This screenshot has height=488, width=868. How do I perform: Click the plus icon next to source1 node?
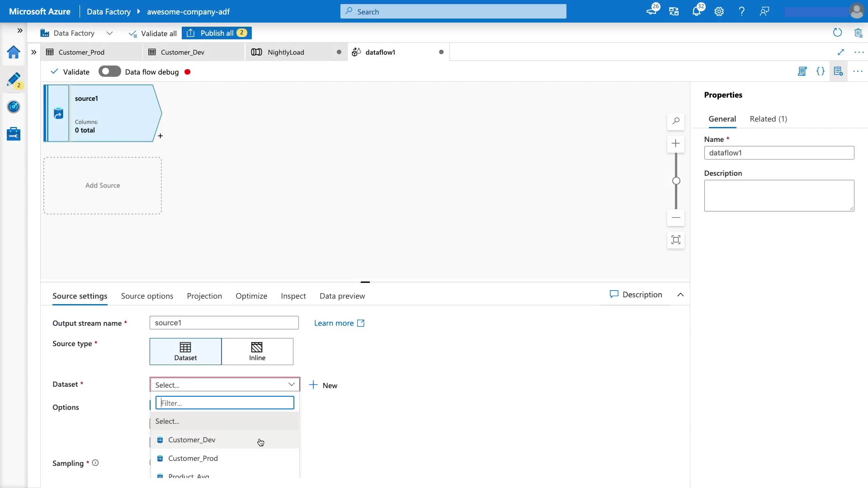coord(160,136)
